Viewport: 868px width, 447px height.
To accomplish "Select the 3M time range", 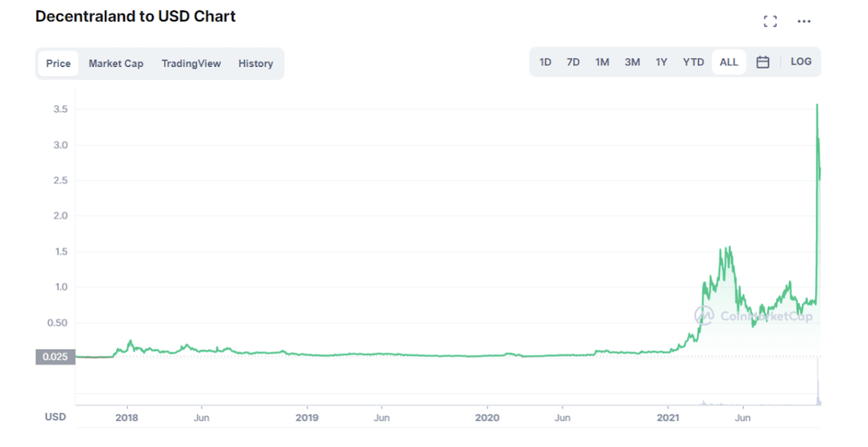I will click(632, 62).
